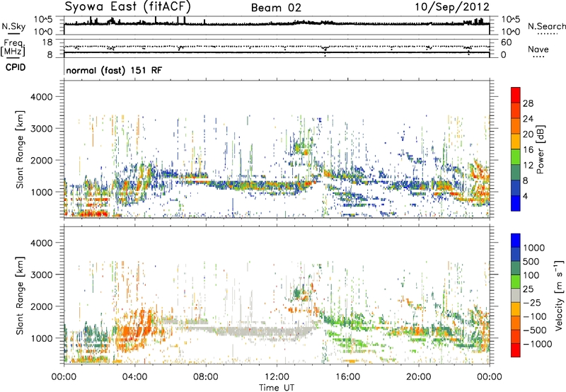
Task: Select the "2000" range tick of velocity panel
Action: coord(42,306)
